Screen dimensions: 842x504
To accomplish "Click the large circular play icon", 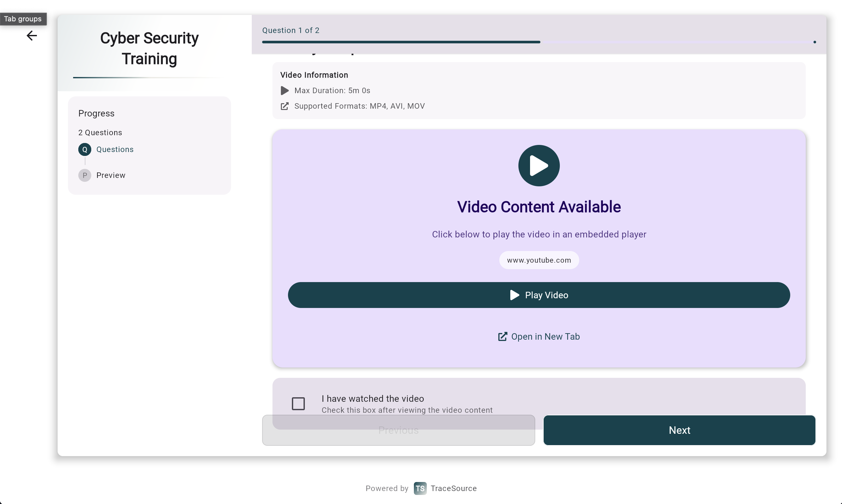I will pyautogui.click(x=539, y=166).
